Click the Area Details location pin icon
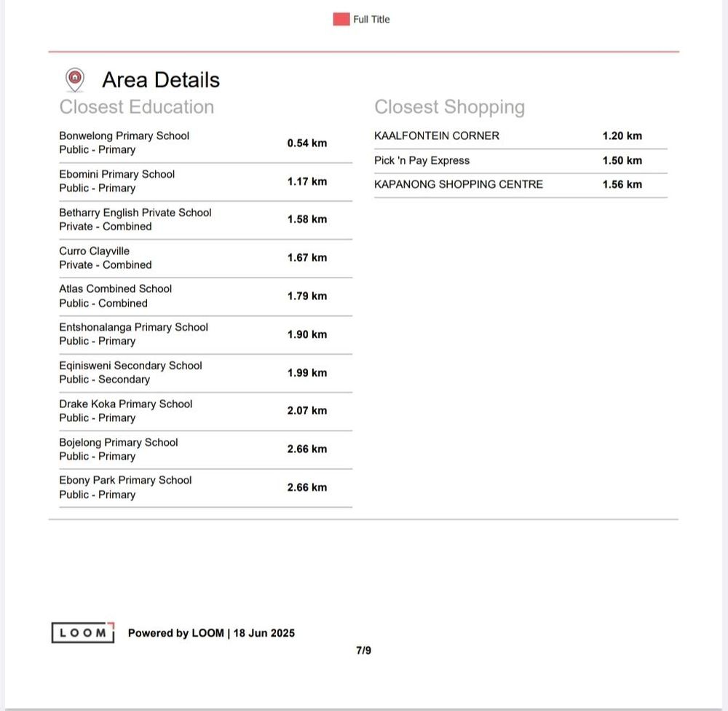728x711 pixels. tap(74, 79)
